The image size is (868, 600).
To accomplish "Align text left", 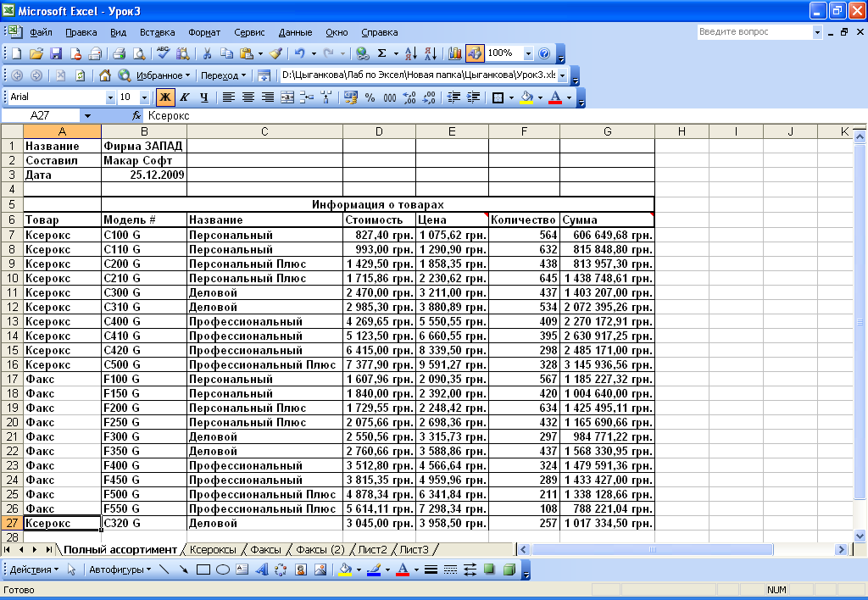I will pyautogui.click(x=228, y=98).
